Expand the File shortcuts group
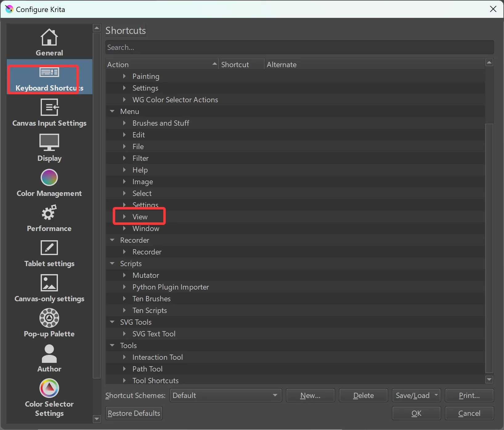Viewport: 504px width, 430px height. point(124,146)
